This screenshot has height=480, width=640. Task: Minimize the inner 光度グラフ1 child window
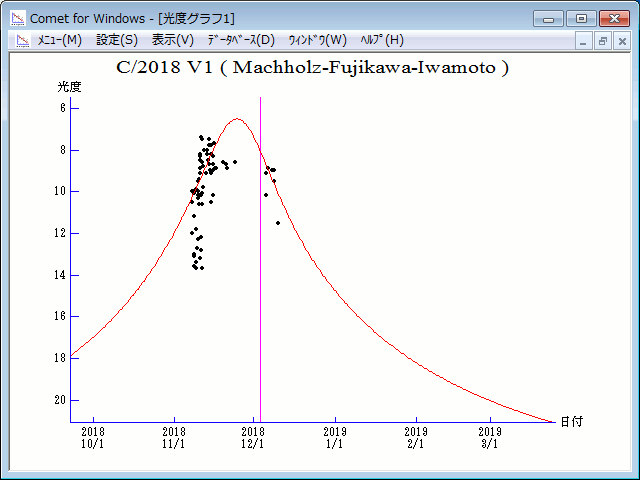585,41
